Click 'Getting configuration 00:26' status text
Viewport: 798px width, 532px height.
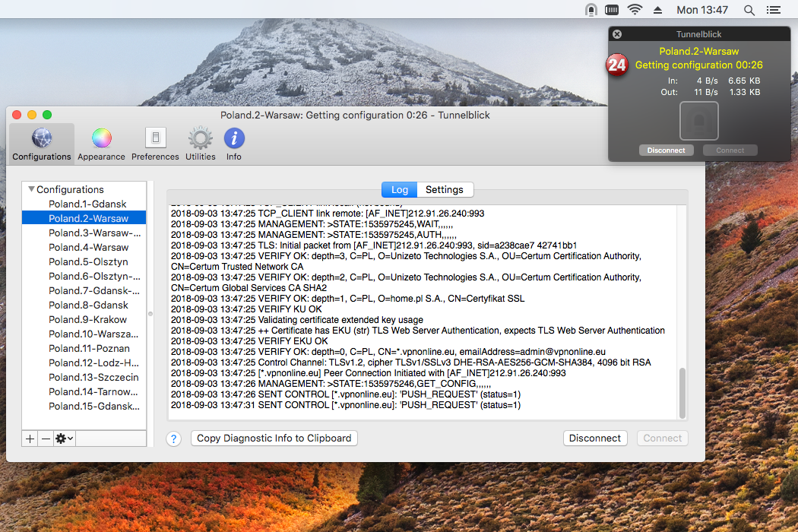tap(698, 65)
